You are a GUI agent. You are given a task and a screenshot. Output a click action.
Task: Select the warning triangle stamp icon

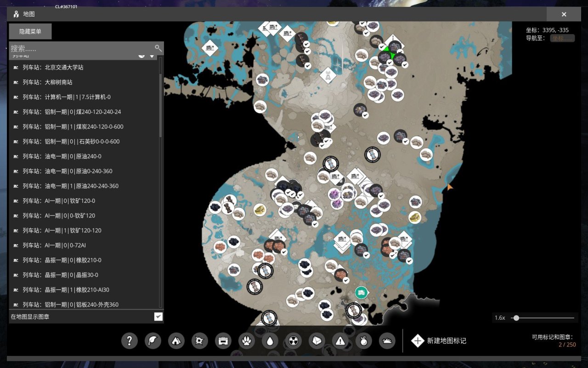tap(340, 341)
